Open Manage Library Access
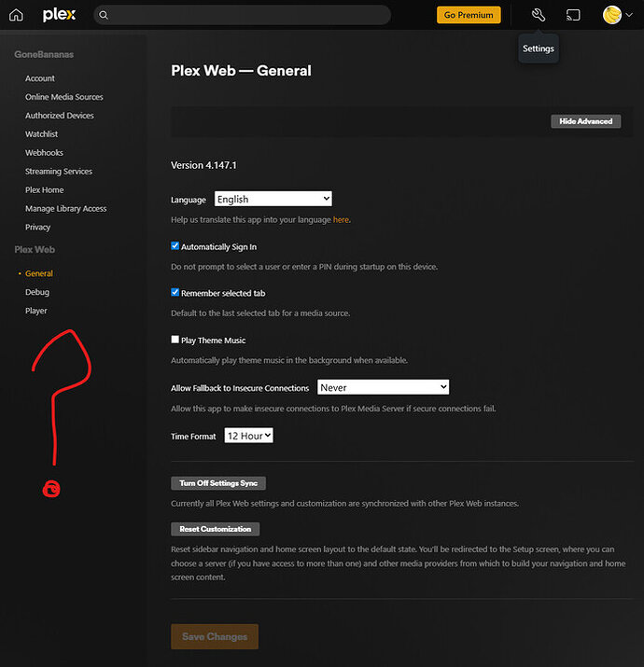Screen dimensions: 644x667 click(x=65, y=208)
